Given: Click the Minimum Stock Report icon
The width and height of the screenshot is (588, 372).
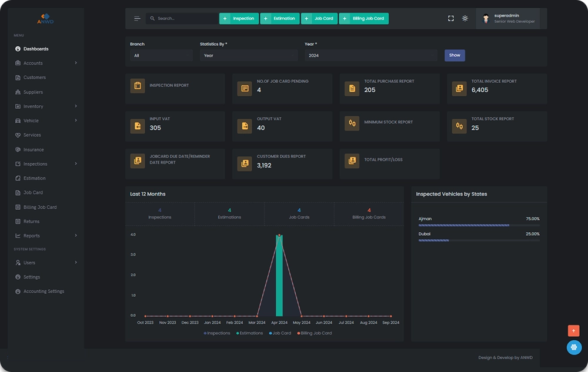Looking at the screenshot, I should [x=352, y=123].
